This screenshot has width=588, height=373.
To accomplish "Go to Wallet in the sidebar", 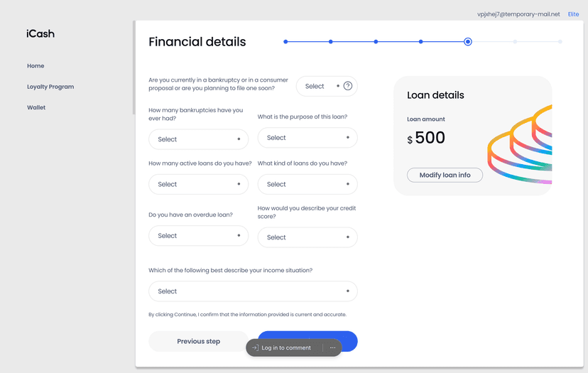I will click(36, 107).
